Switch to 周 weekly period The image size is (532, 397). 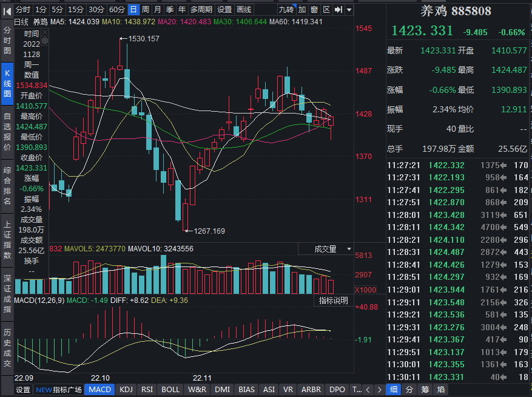146,10
